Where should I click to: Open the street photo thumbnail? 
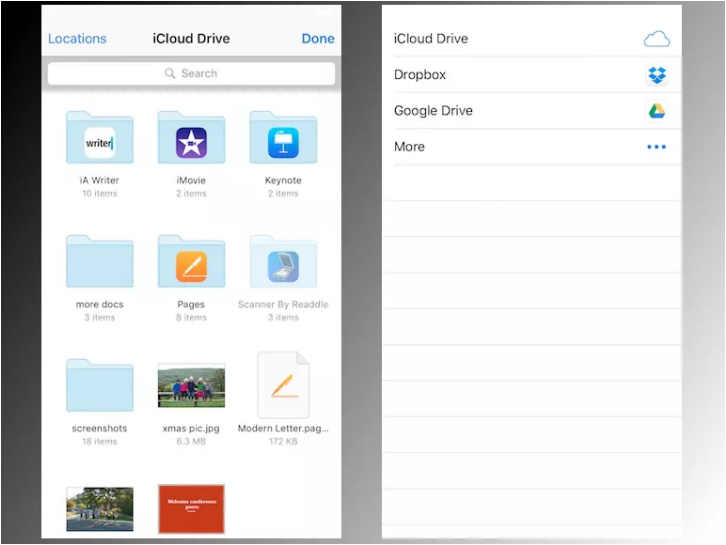click(100, 509)
